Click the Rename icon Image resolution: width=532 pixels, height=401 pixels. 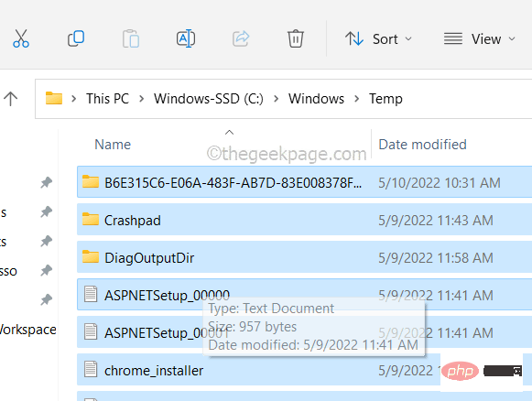pyautogui.click(x=186, y=38)
